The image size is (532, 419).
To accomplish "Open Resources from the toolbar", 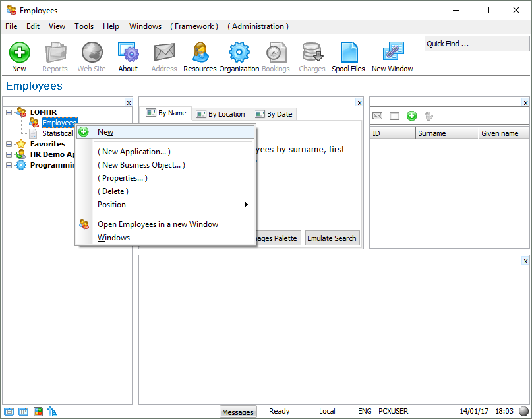I will click(x=200, y=53).
